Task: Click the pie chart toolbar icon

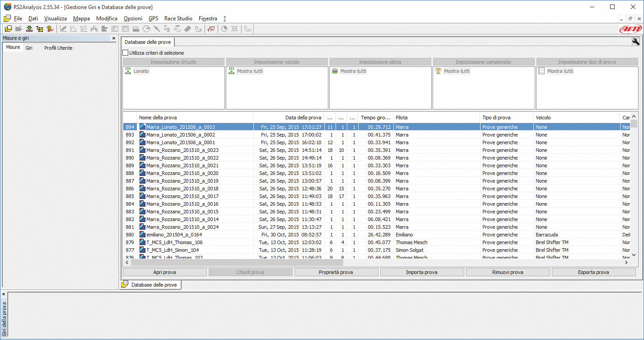Action: tap(224, 29)
